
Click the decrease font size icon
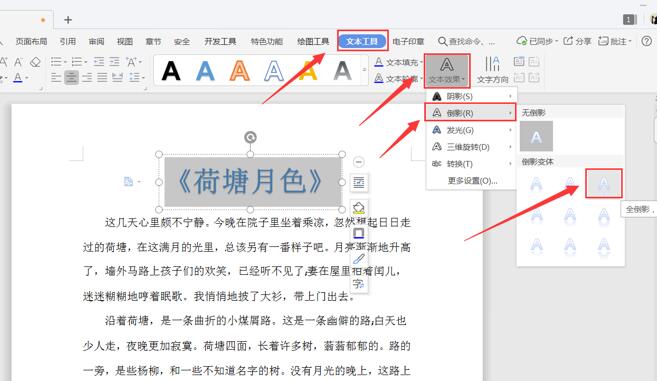[19, 62]
